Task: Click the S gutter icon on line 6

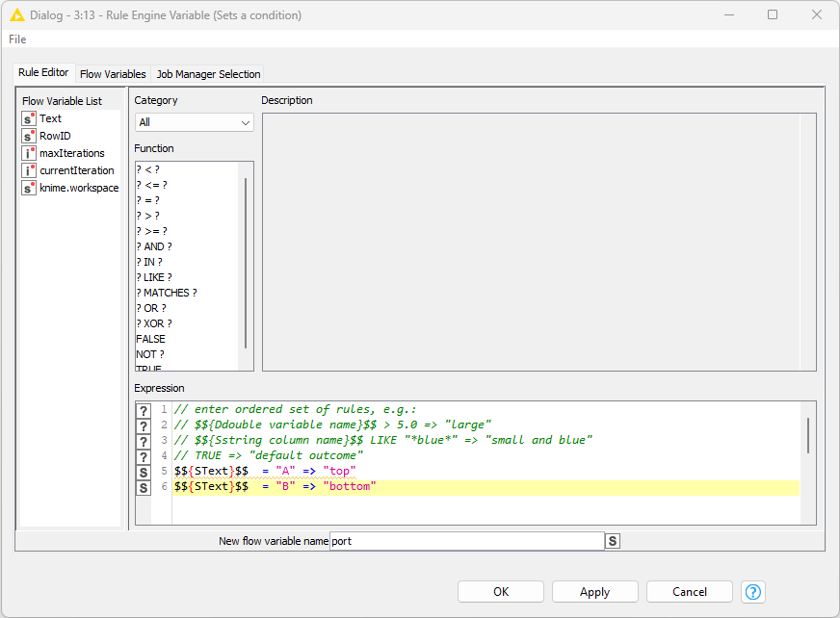Action: point(143,488)
